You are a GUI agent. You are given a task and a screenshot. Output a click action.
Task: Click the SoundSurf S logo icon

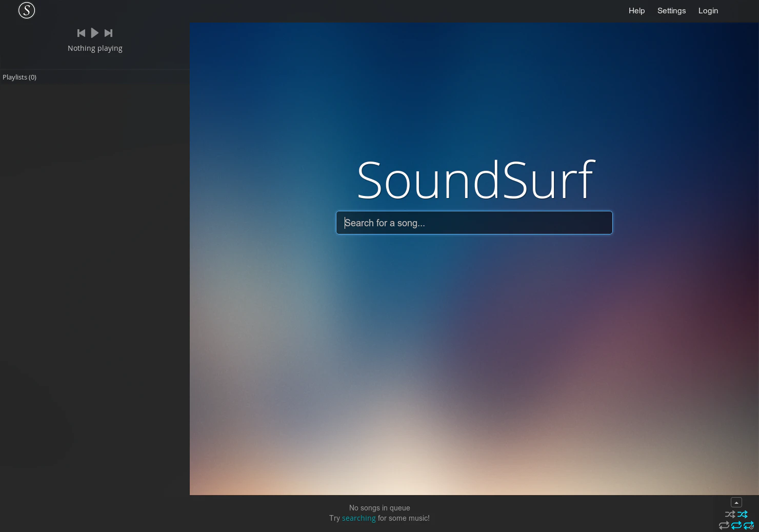[x=27, y=10]
